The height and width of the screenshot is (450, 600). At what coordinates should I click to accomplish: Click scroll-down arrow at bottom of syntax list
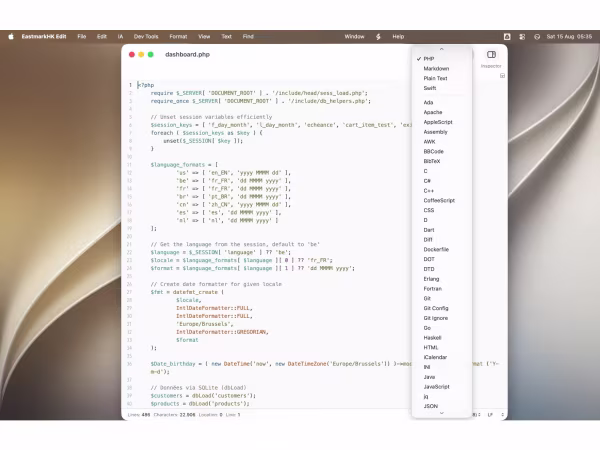click(442, 413)
